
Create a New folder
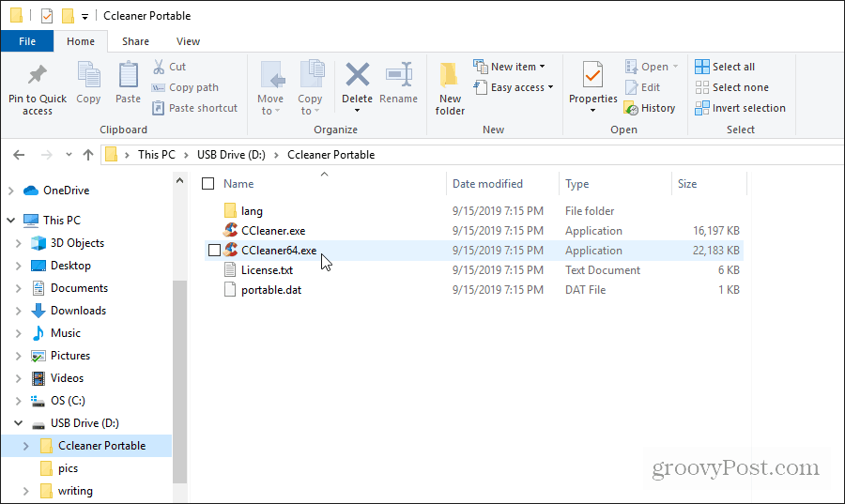(x=450, y=88)
